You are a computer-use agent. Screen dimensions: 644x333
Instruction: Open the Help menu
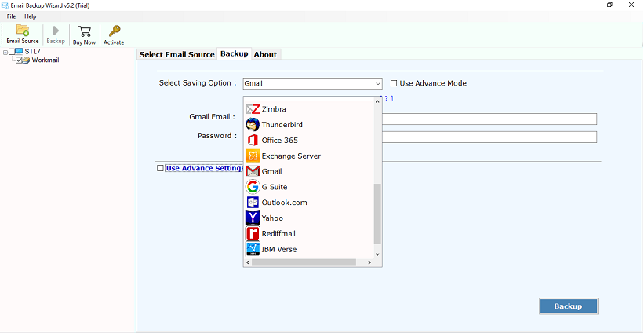click(31, 16)
